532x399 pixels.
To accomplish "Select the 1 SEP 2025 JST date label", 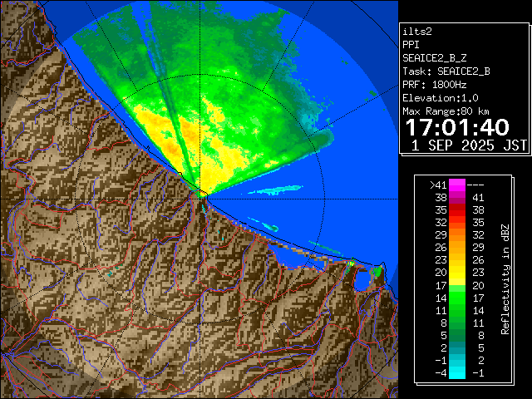I will [469, 145].
